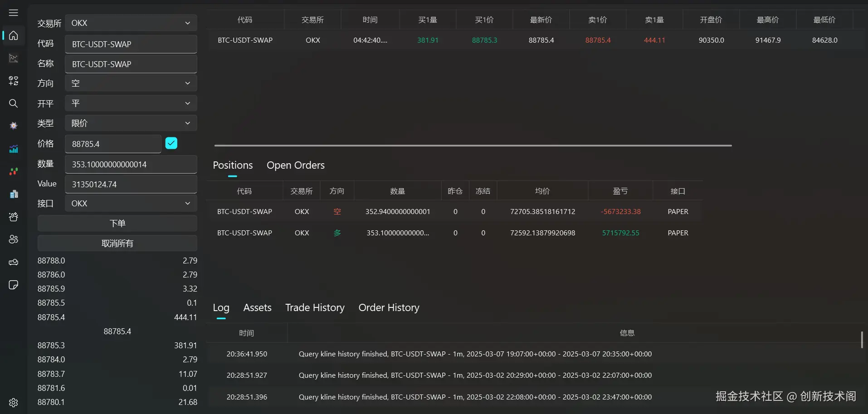This screenshot has width=868, height=414.
Task: Click the 取消所有 cancel all button
Action: coord(117,243)
